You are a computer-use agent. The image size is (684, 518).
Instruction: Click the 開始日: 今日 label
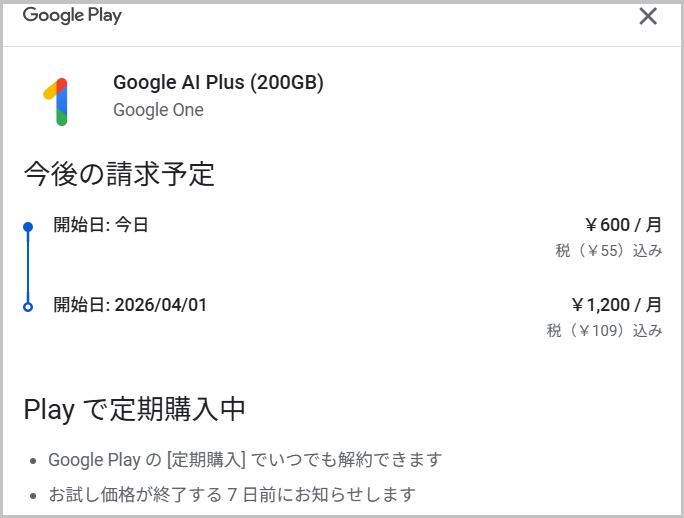101,225
